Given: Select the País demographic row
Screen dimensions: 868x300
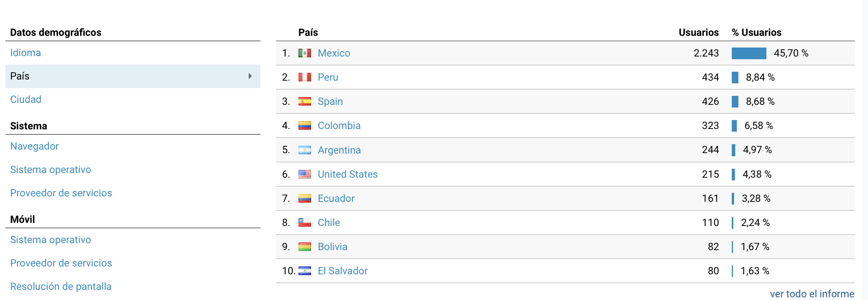Looking at the screenshot, I should [133, 76].
